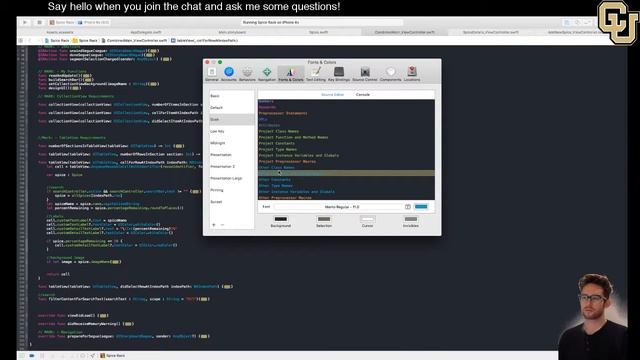The image size is (640, 360).
Task: Select Project Constants syntax row
Action: 346,144
